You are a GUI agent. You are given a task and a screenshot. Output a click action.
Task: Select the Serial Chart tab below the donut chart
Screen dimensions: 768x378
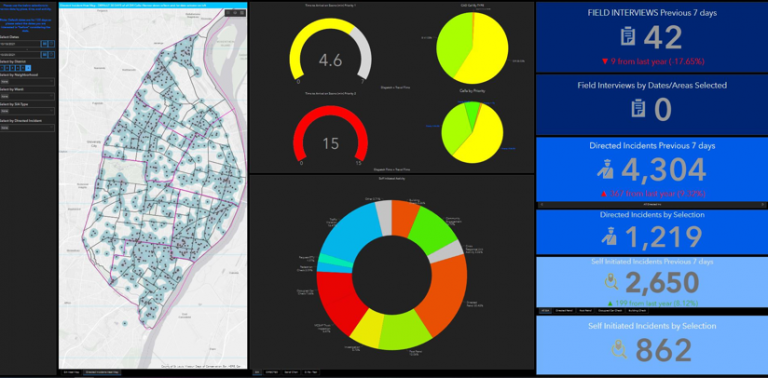tap(291, 372)
